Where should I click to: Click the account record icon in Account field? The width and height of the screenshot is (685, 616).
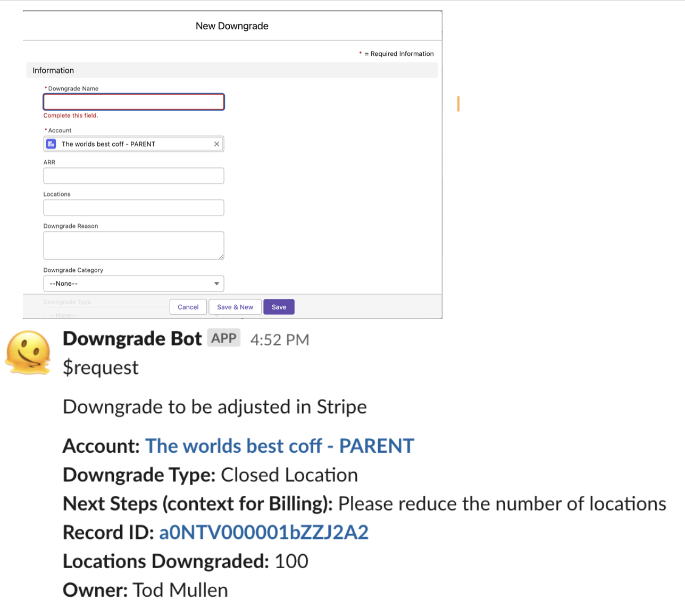[x=51, y=144]
